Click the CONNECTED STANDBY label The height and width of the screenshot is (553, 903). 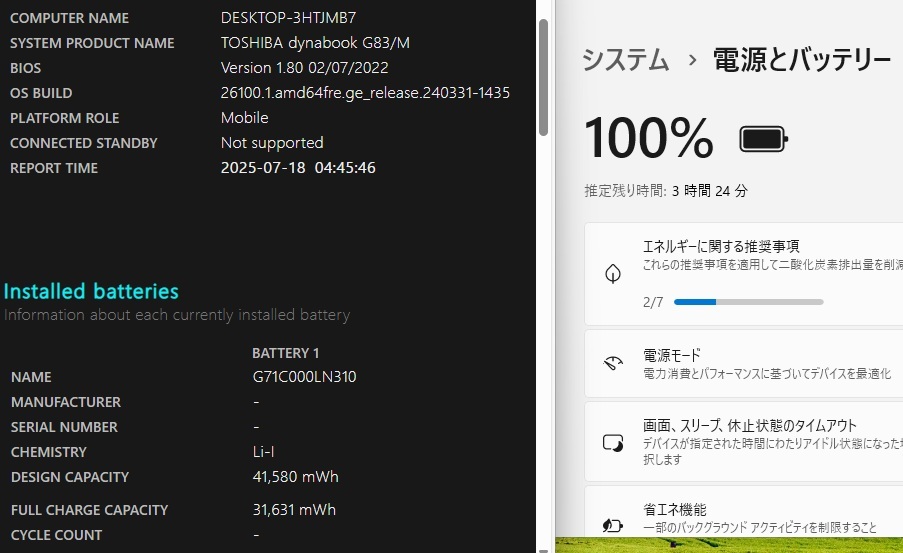(x=84, y=143)
